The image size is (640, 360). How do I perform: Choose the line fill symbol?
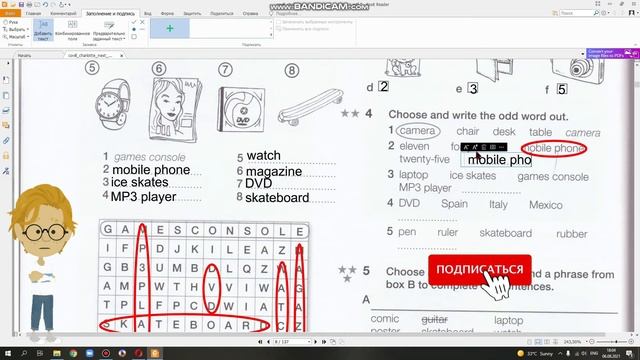point(142,29)
